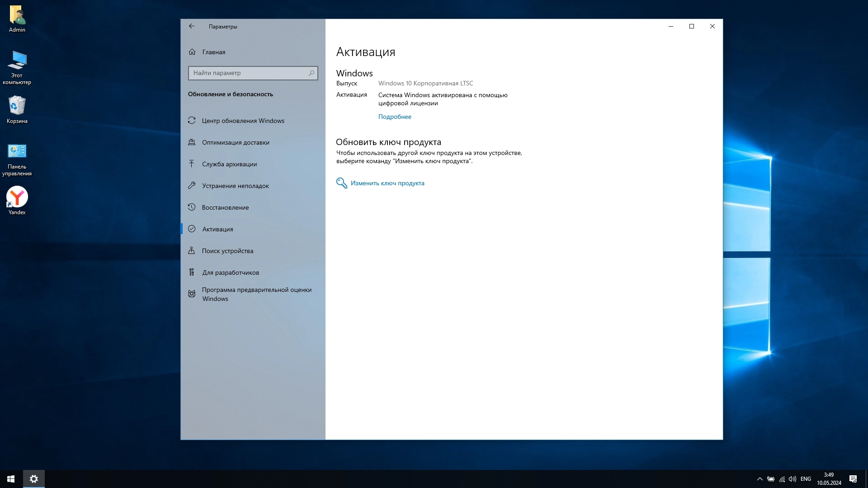The width and height of the screenshot is (868, 488).
Task: Open Поиск устройства settings
Action: coord(227,251)
